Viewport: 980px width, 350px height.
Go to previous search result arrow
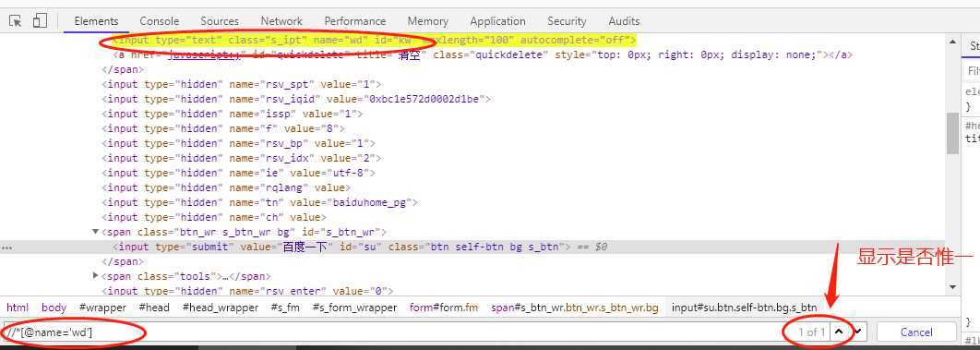pyautogui.click(x=840, y=332)
